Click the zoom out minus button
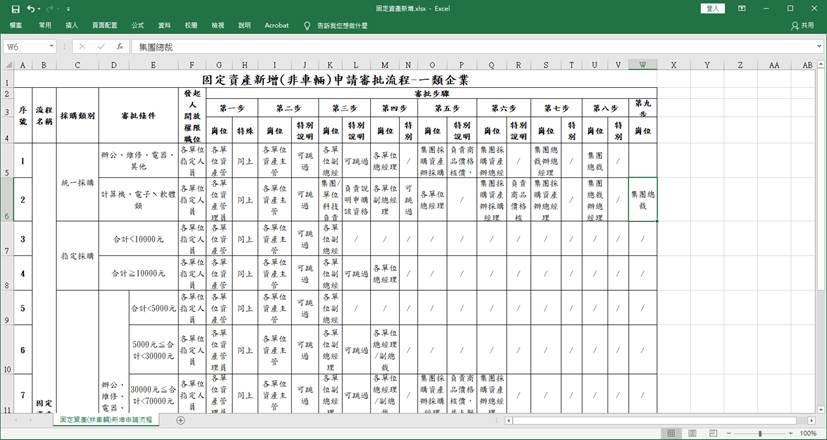The width and height of the screenshot is (827, 440). 729,433
